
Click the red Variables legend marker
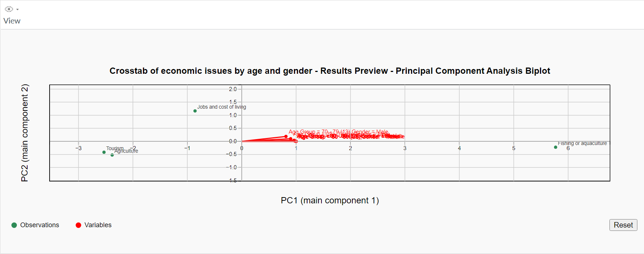[x=78, y=225]
